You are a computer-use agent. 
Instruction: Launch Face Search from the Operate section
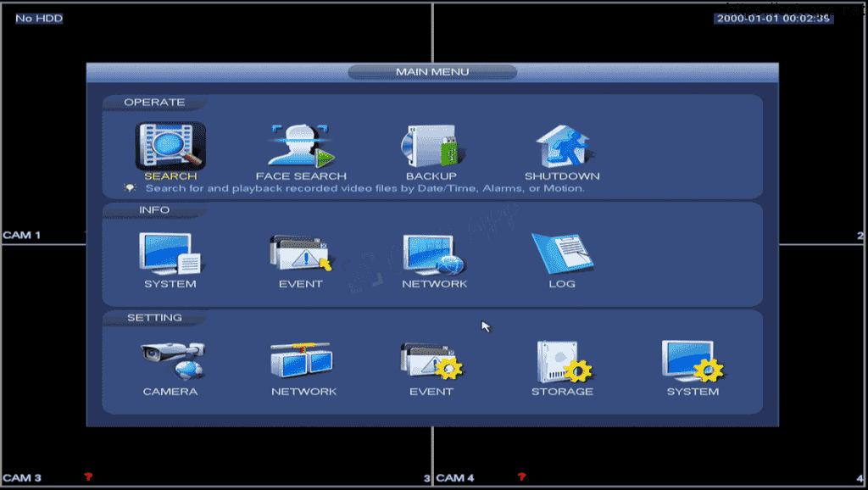coord(301,147)
